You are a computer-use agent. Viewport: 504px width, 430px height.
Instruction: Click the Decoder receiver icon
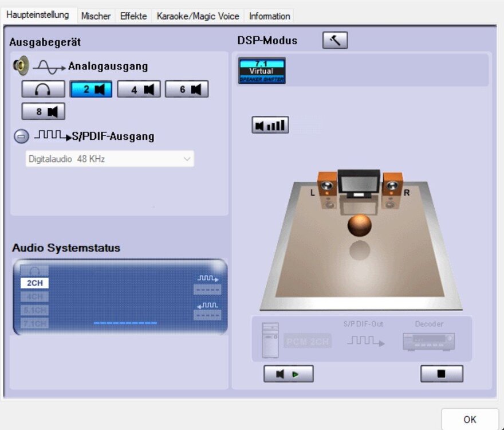pos(429,342)
